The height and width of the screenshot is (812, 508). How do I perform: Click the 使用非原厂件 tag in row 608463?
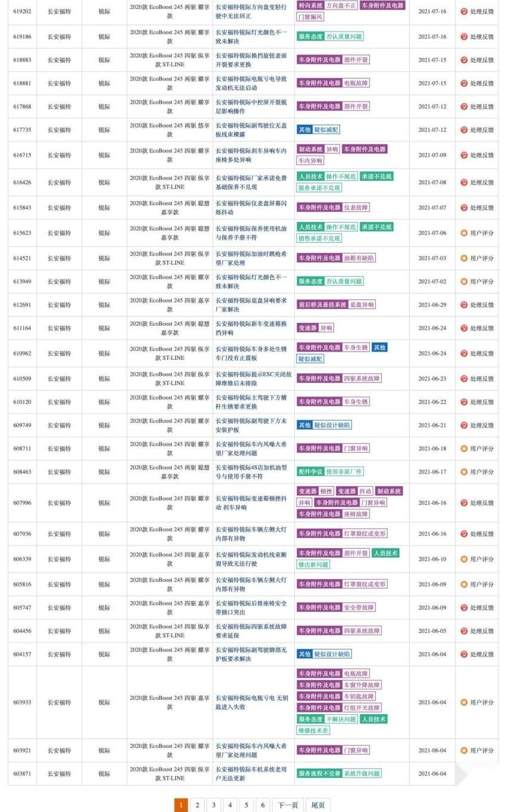tap(344, 472)
